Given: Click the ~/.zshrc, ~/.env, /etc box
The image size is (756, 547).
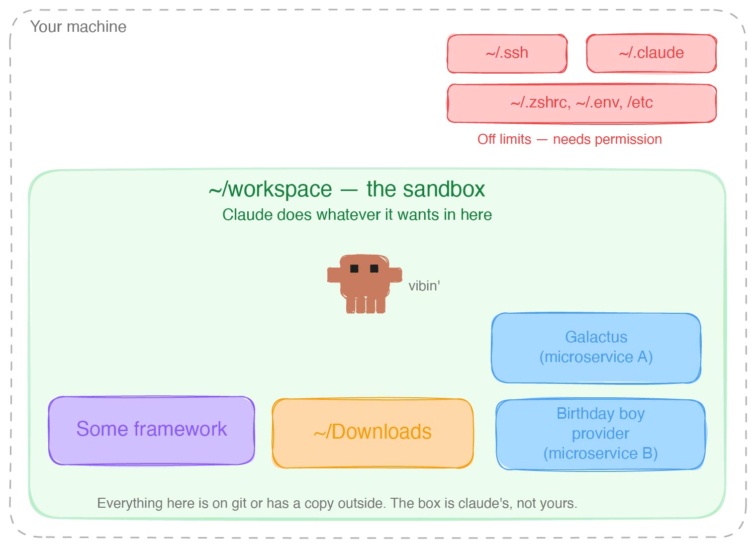Looking at the screenshot, I should [581, 102].
